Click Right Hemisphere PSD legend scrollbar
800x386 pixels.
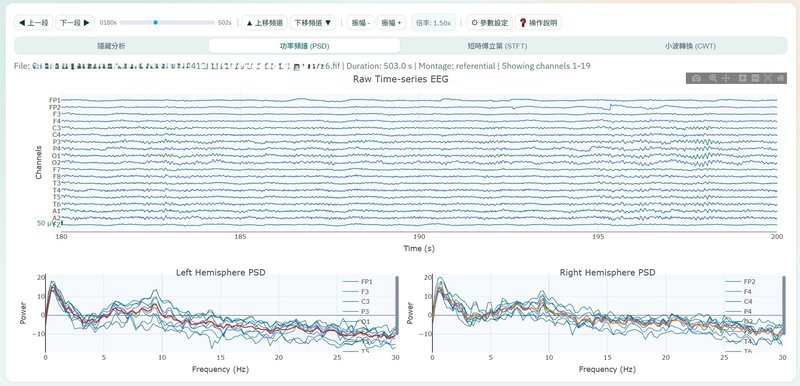(784, 305)
